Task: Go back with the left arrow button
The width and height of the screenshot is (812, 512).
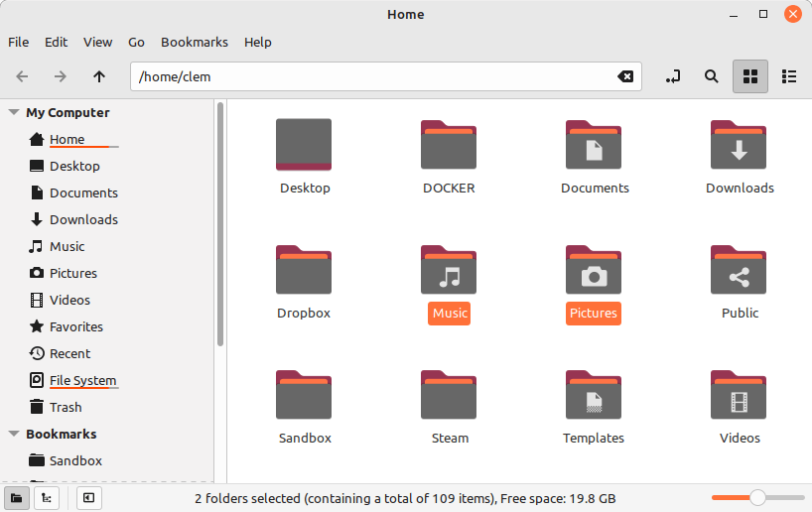Action: point(22,76)
